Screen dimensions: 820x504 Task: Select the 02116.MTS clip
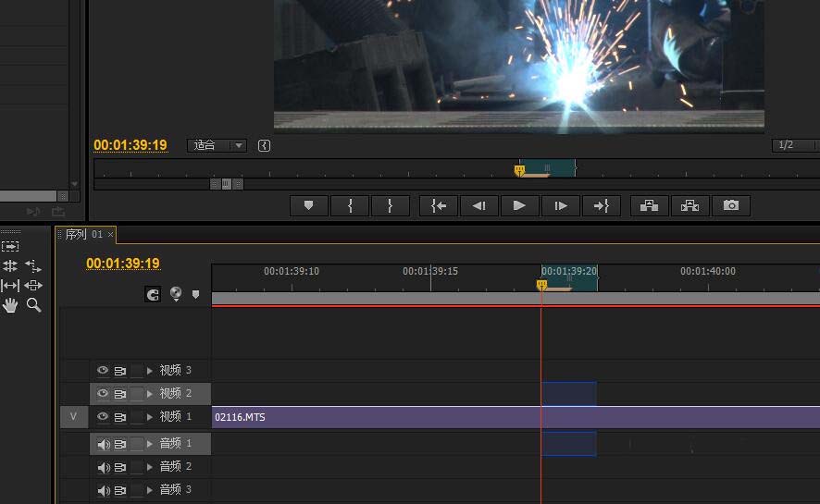pyautogui.click(x=516, y=417)
